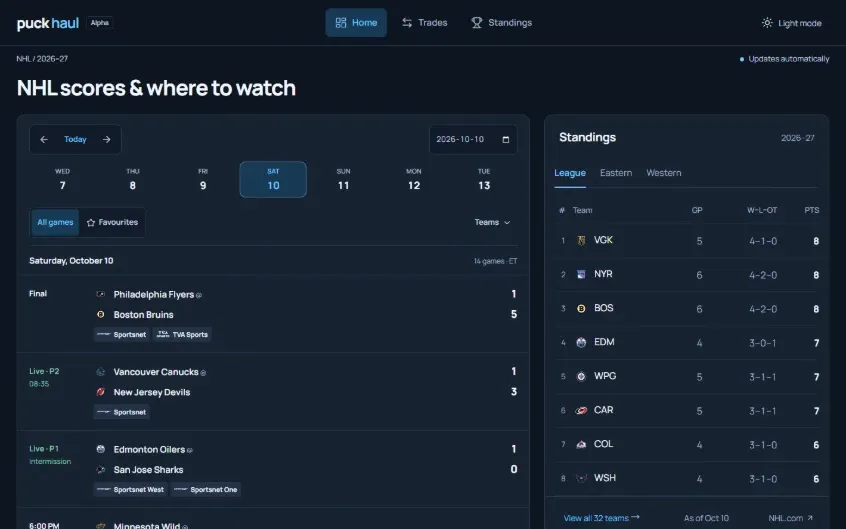846x529 pixels.
Task: Select Thu 8 in the day strip
Action: [x=133, y=180]
